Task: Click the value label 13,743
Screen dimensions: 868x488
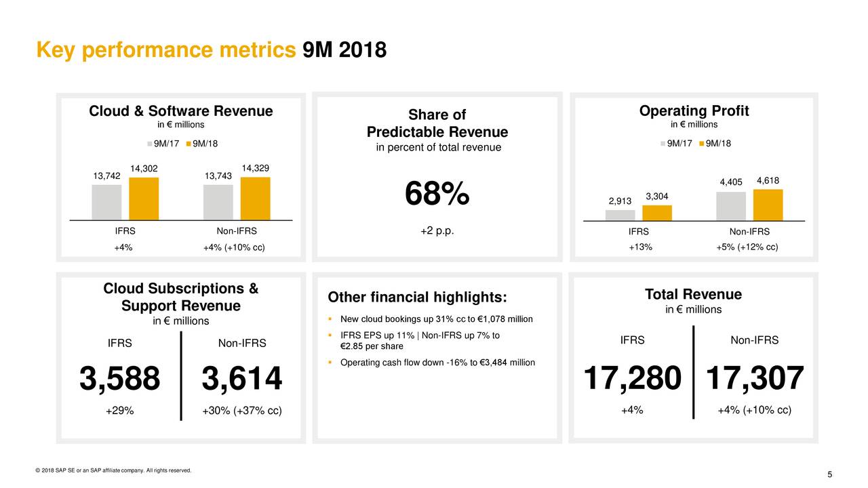Action: (x=218, y=177)
